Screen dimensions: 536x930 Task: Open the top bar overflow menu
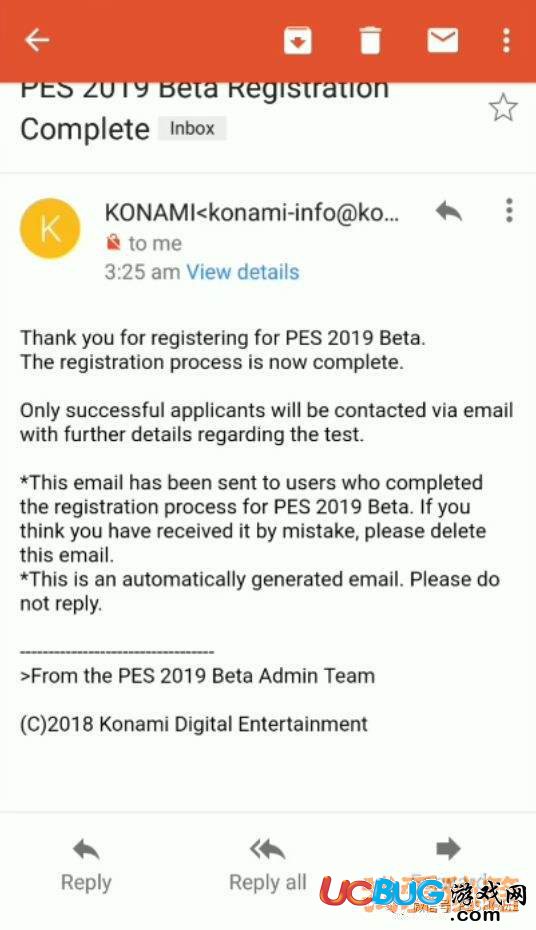click(x=506, y=40)
